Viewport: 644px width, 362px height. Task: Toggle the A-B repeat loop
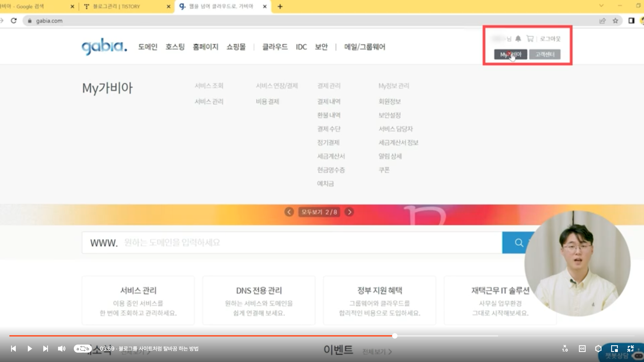click(83, 349)
